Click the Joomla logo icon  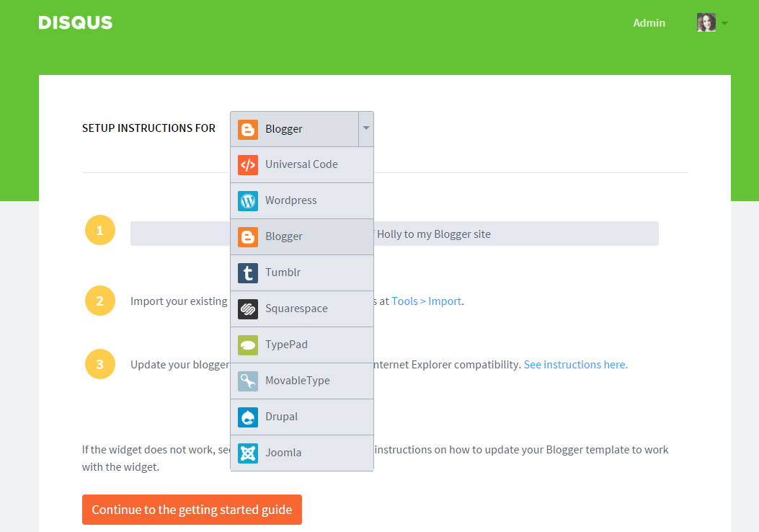(248, 453)
